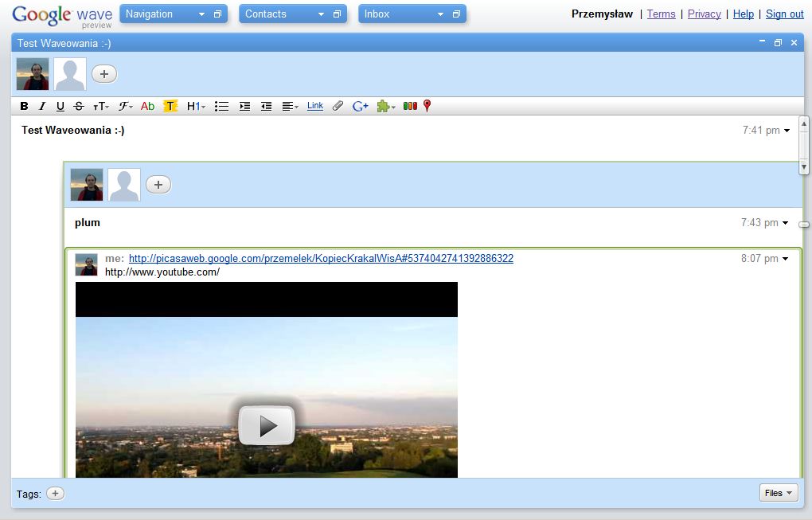Open photo avatar in nested wave bar
812x520 pixels.
coord(87,185)
